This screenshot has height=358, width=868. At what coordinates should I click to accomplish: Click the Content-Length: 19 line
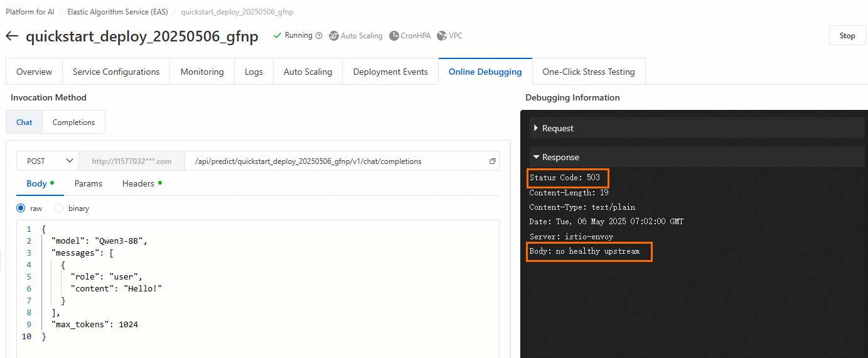(x=569, y=193)
